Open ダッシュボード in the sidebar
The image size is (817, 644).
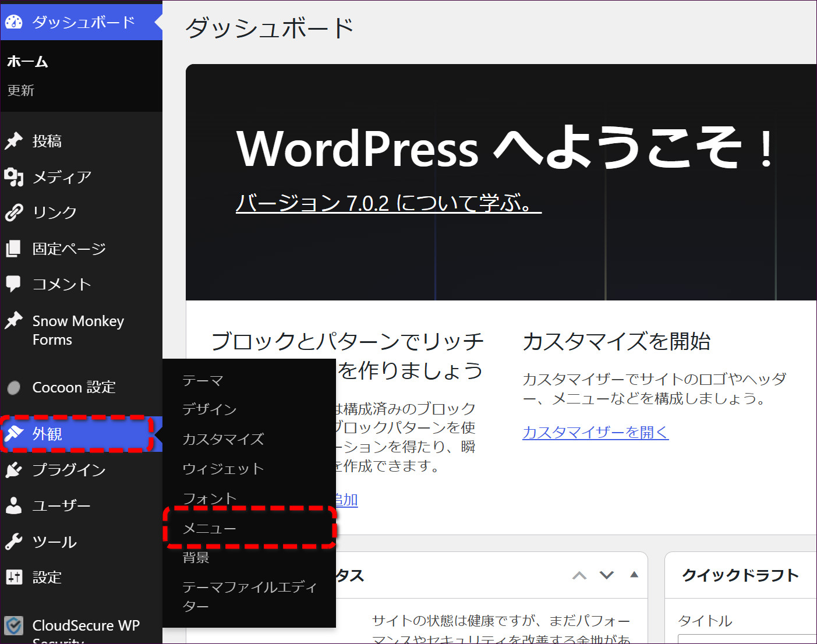pyautogui.click(x=81, y=22)
